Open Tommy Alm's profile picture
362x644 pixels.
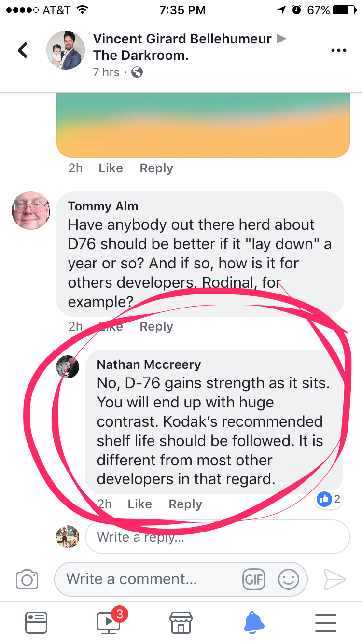(x=31, y=210)
